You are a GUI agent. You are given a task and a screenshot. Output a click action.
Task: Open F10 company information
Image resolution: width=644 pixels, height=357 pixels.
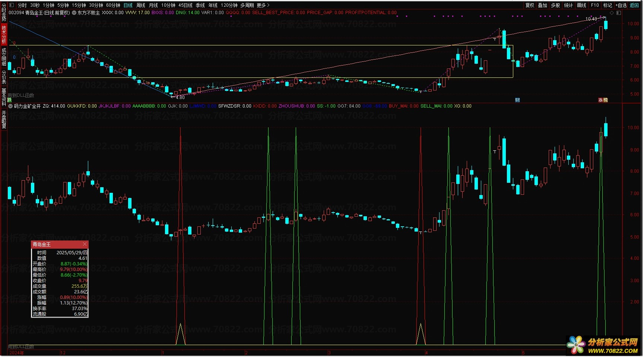pyautogui.click(x=595, y=5)
